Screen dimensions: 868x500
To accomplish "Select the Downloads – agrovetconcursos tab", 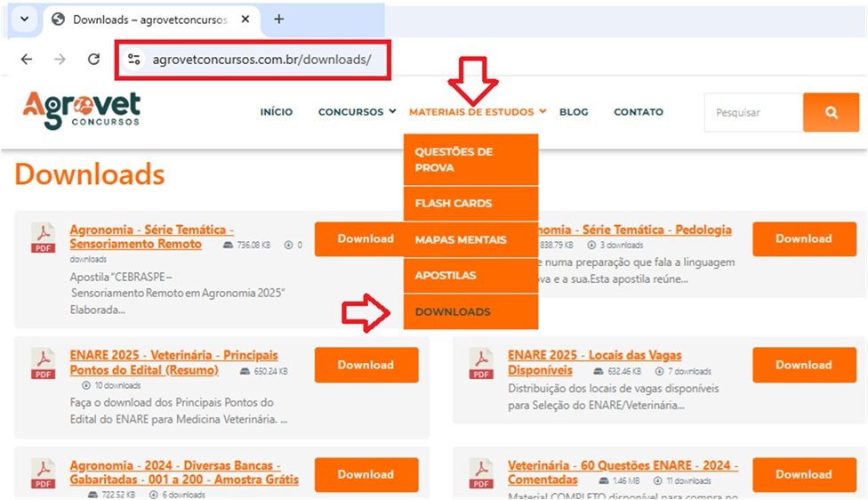I will tap(150, 20).
